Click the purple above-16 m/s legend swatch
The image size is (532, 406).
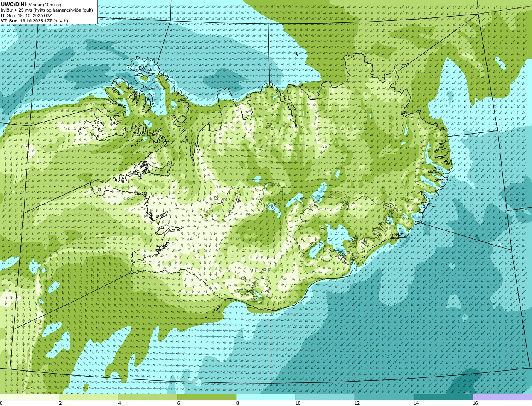(502, 397)
